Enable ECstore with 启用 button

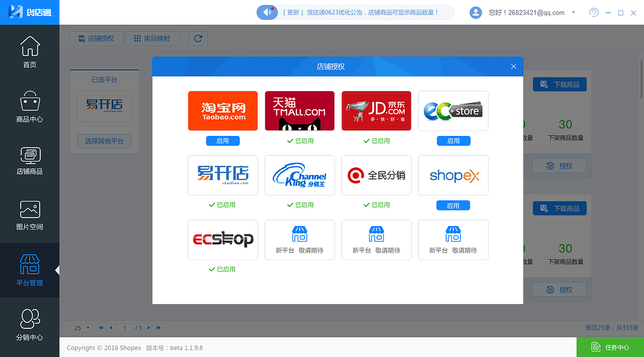tap(453, 141)
